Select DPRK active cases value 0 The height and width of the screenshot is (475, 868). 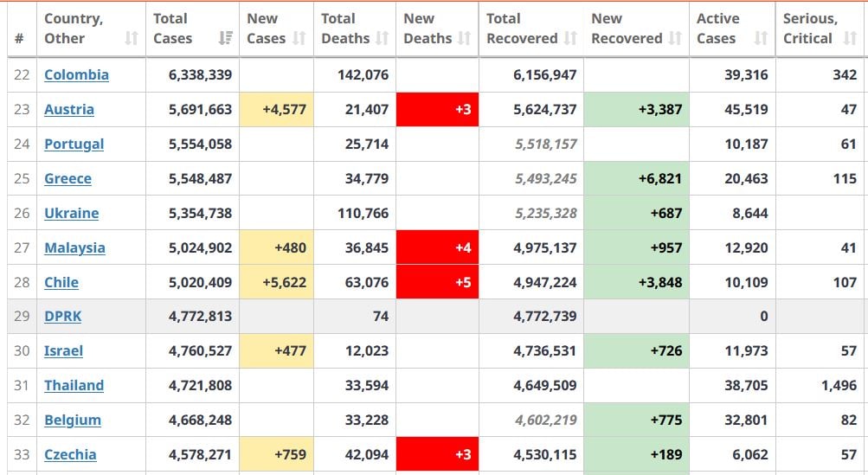pyautogui.click(x=764, y=316)
